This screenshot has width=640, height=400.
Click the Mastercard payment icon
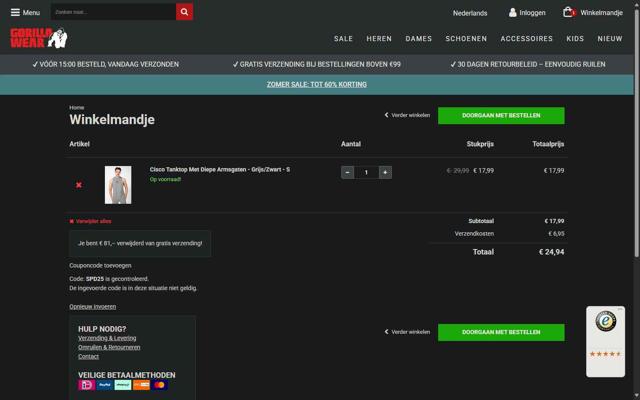coord(160,385)
